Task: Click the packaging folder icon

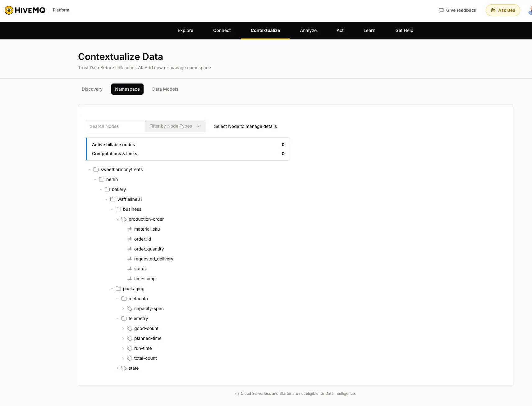Action: [118, 289]
